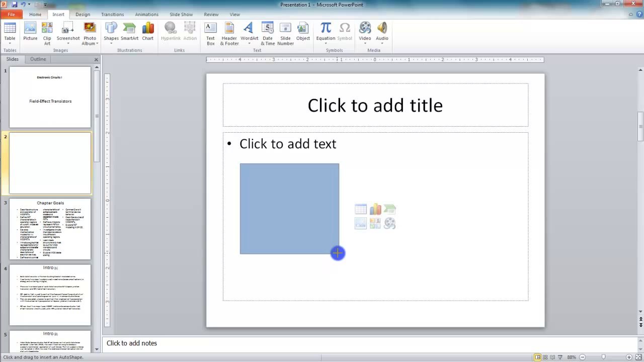Zoom out with the minus button in the status bar
The image size is (644, 362).
click(x=582, y=357)
